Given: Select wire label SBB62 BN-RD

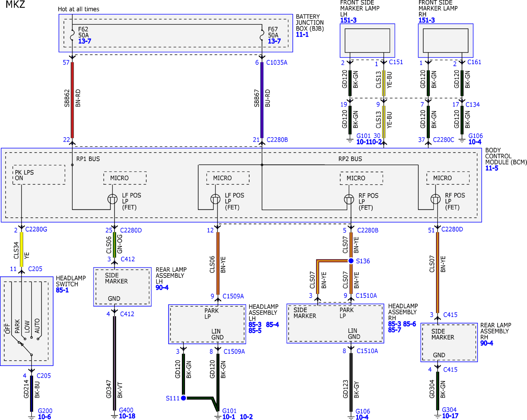Looking at the screenshot, I should [72, 98].
